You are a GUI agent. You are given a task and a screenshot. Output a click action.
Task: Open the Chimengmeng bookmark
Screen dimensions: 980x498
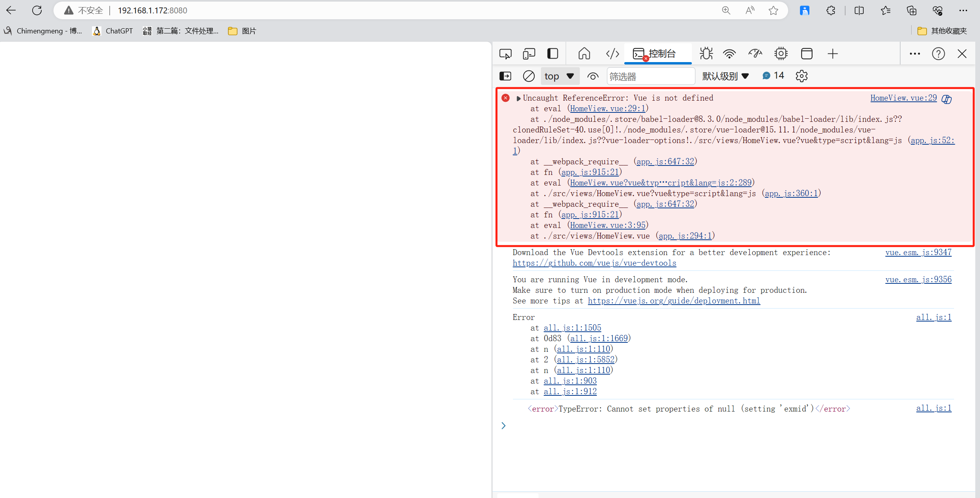pyautogui.click(x=43, y=31)
